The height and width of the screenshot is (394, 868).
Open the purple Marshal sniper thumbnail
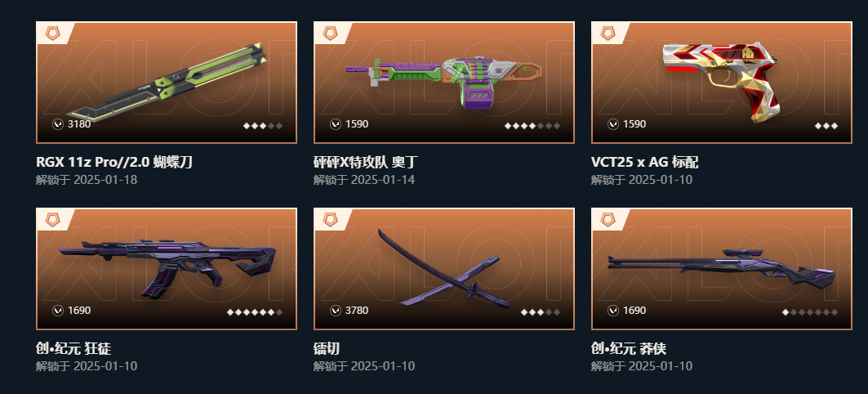tap(722, 269)
